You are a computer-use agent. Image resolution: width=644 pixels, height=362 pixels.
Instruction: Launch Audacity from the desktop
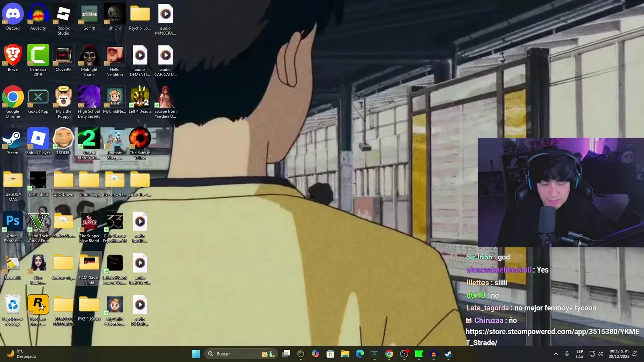tap(38, 17)
